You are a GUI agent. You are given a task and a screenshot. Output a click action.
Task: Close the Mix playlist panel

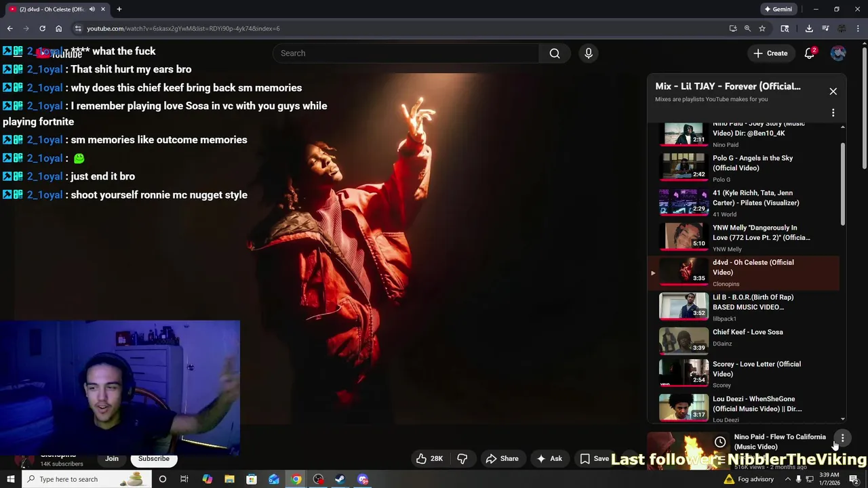pyautogui.click(x=833, y=91)
